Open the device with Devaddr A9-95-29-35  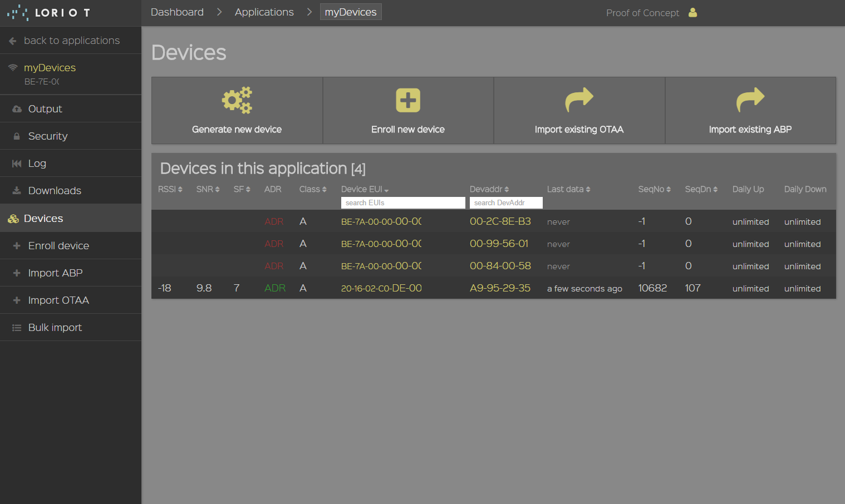coord(500,288)
